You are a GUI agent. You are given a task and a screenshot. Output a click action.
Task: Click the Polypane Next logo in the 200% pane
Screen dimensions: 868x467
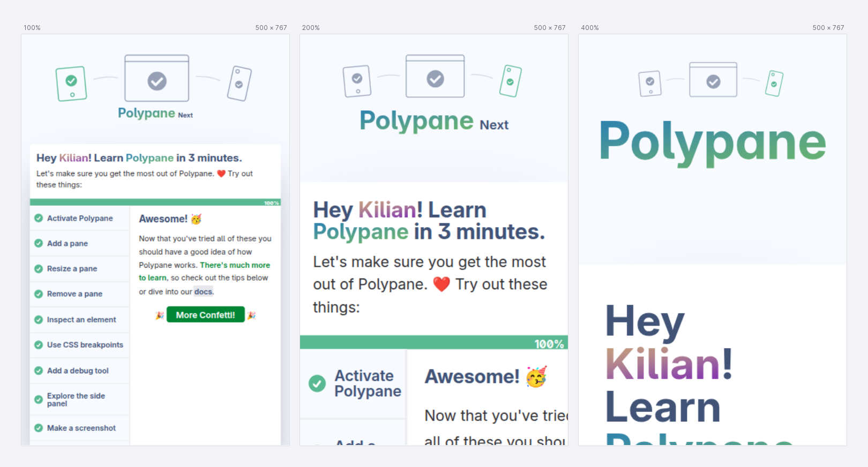pyautogui.click(x=434, y=121)
